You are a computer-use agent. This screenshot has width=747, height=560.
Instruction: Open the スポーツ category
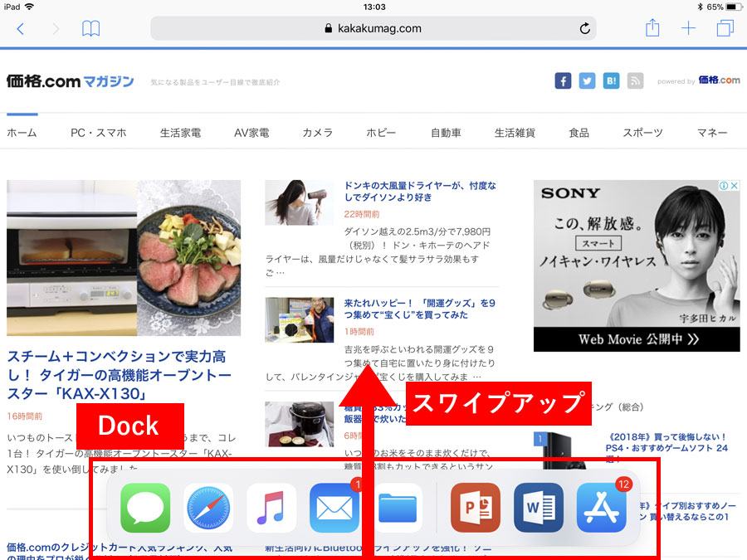point(642,133)
